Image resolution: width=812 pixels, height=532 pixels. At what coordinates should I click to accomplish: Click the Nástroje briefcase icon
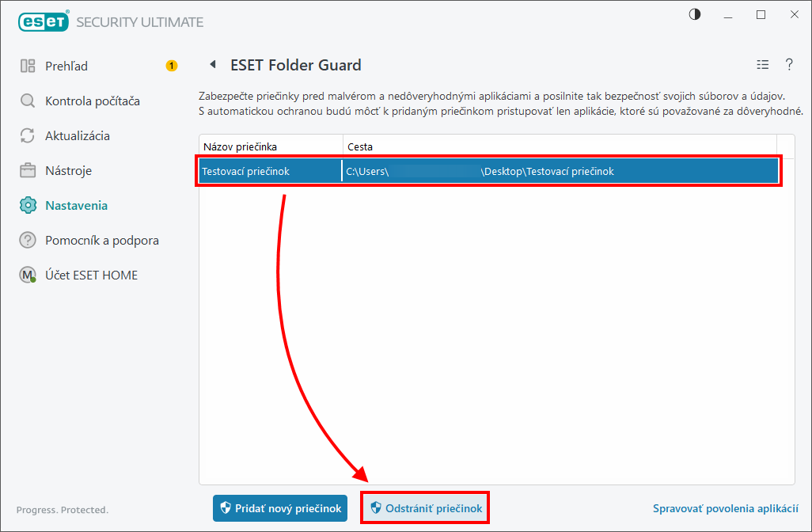[x=28, y=170]
